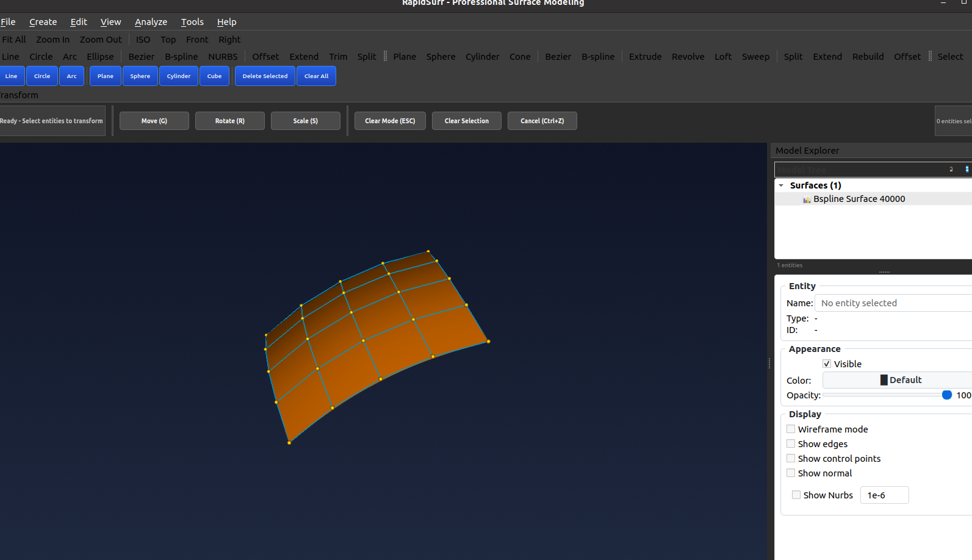972x560 pixels.
Task: Click the Zoom In toolbar item
Action: [x=52, y=40]
